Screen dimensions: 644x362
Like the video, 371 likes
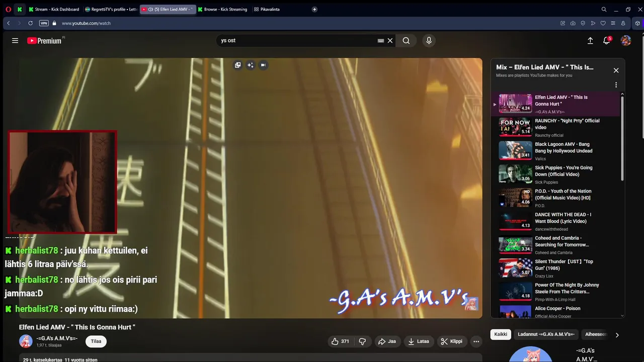(x=340, y=341)
